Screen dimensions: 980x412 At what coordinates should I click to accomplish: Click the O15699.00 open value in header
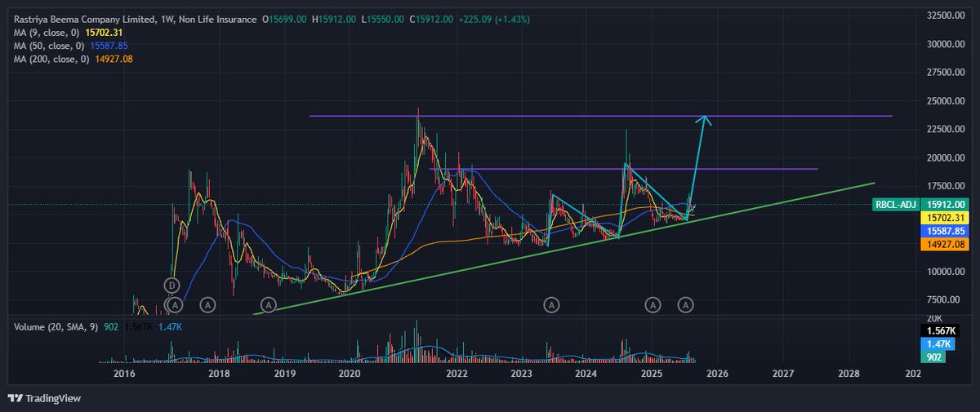click(x=284, y=18)
